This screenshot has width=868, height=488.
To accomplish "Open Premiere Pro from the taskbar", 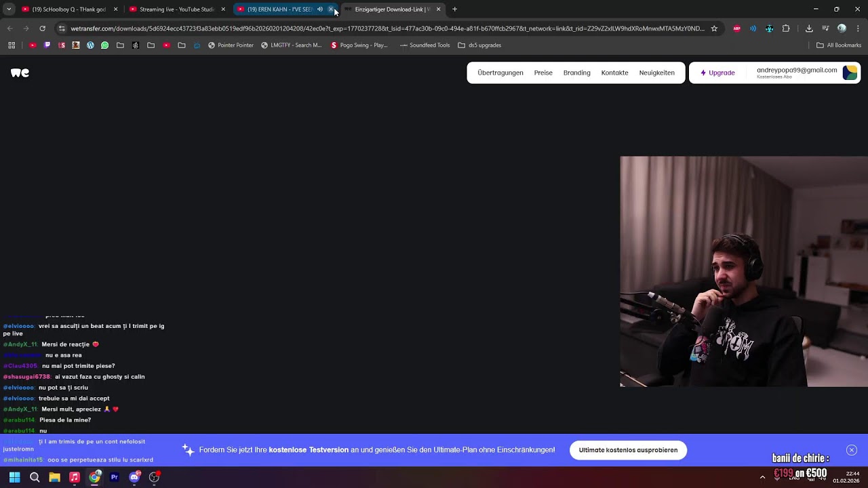I will [x=114, y=477].
